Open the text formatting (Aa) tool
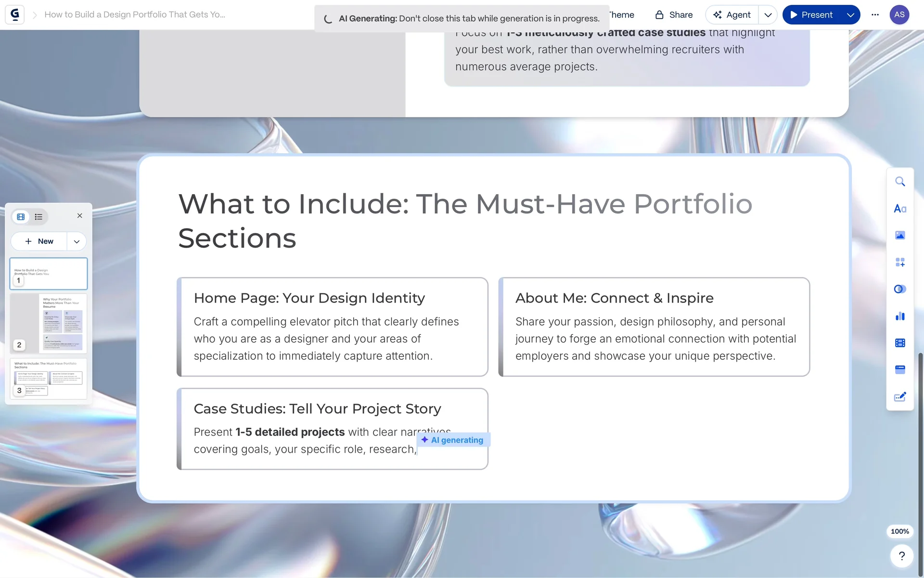 (899, 209)
